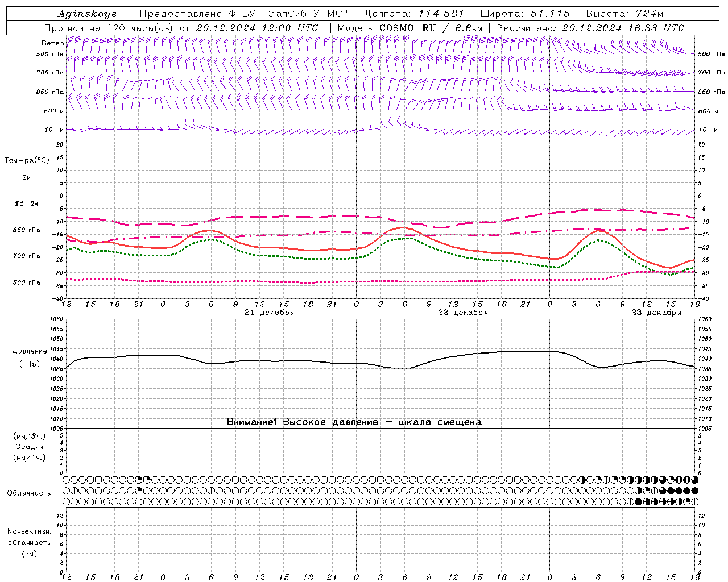Click the 'Высота: 724м' header field
The height and width of the screenshot is (582, 728).
624,14
